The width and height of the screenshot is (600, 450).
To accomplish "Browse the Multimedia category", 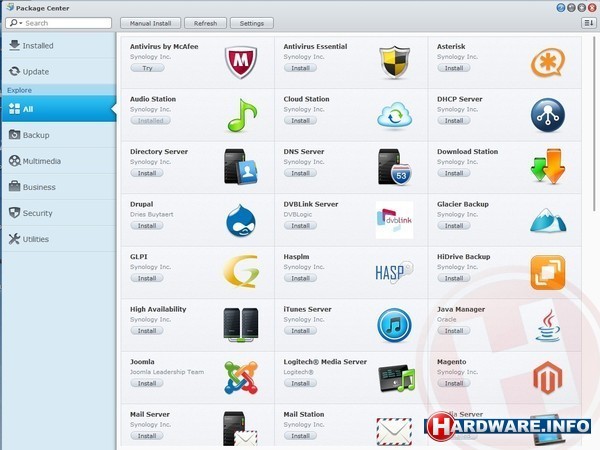I will [59, 161].
